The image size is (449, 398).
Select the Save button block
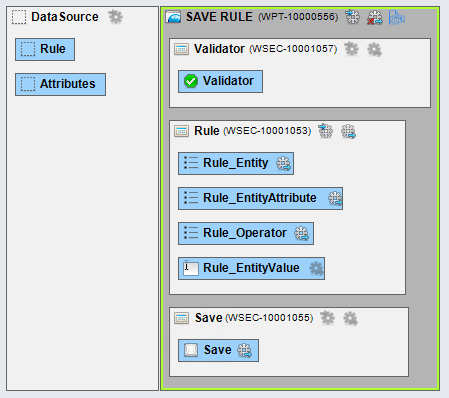click(x=218, y=350)
